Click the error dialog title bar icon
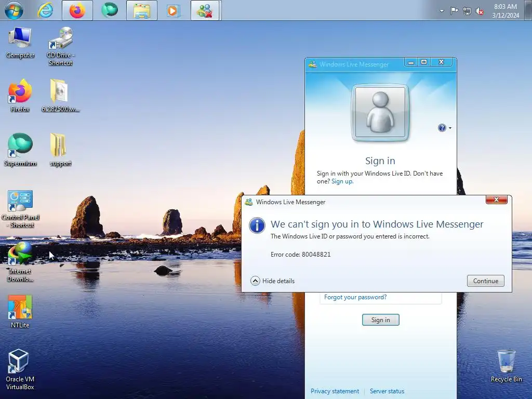Viewport: 532px width, 399px height. [249, 202]
